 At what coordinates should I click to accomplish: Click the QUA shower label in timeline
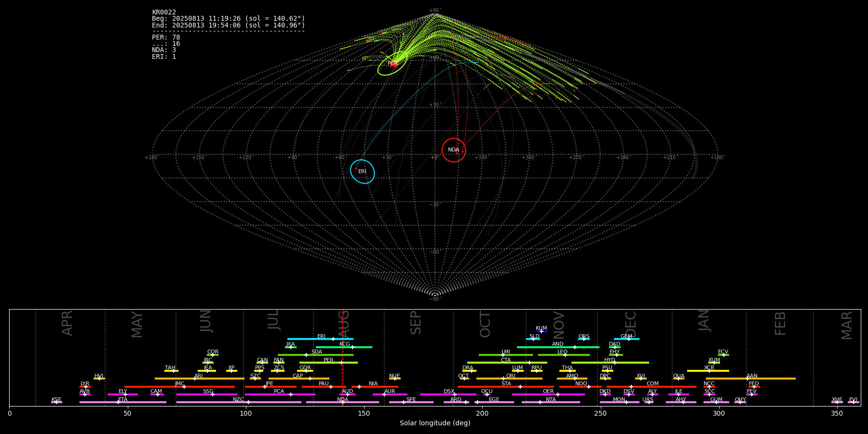pos(678,376)
